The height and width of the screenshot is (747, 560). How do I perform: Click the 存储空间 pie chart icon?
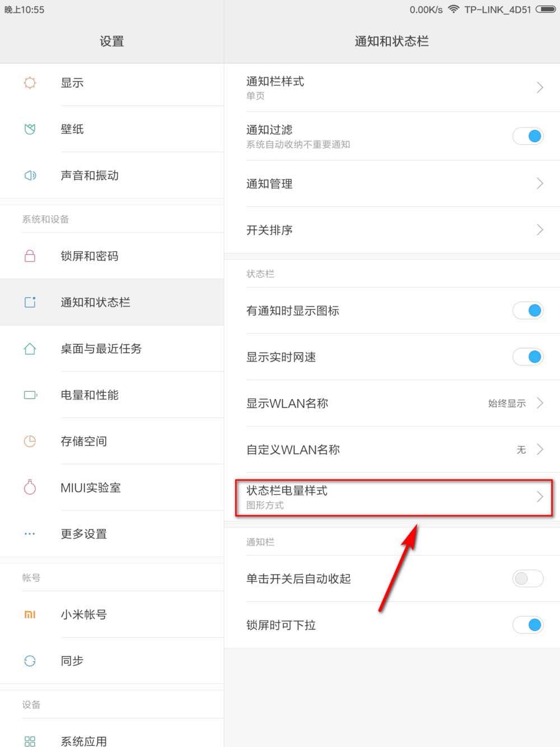tap(30, 441)
